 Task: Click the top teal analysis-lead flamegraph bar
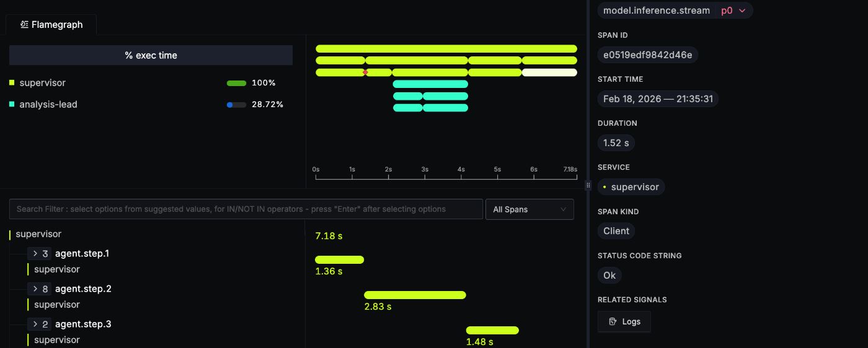click(430, 84)
